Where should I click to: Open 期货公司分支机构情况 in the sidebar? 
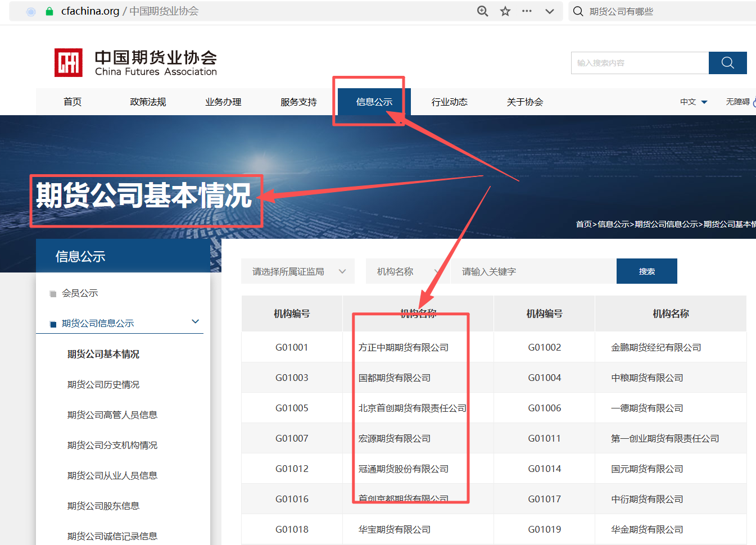click(112, 445)
